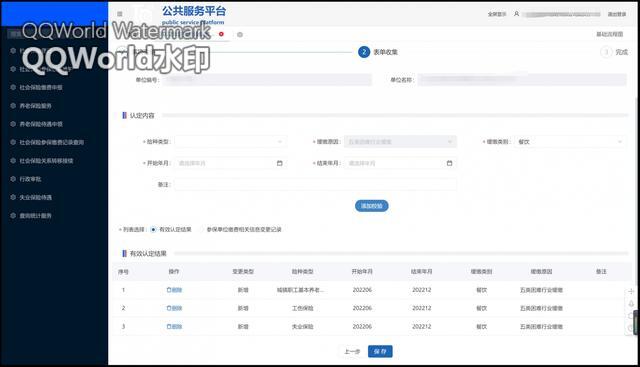
Task: Click the 开始年月 date input field
Action: point(231,163)
